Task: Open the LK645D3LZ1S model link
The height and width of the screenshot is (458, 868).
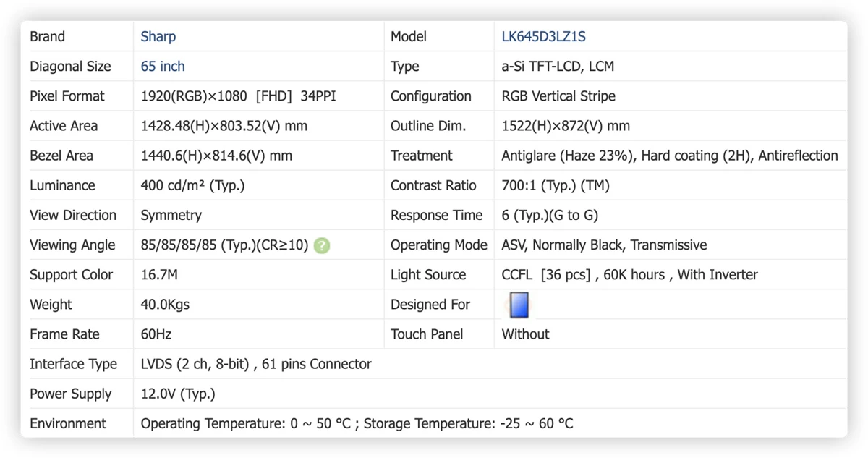Action: [543, 36]
